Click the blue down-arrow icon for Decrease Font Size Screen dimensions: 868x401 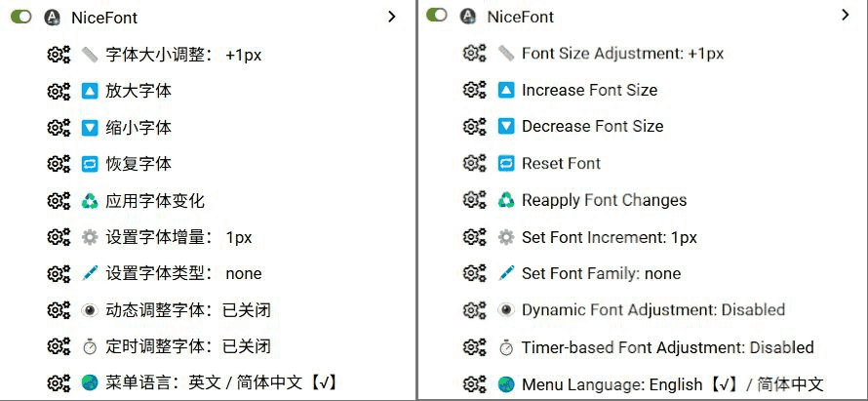point(505,127)
